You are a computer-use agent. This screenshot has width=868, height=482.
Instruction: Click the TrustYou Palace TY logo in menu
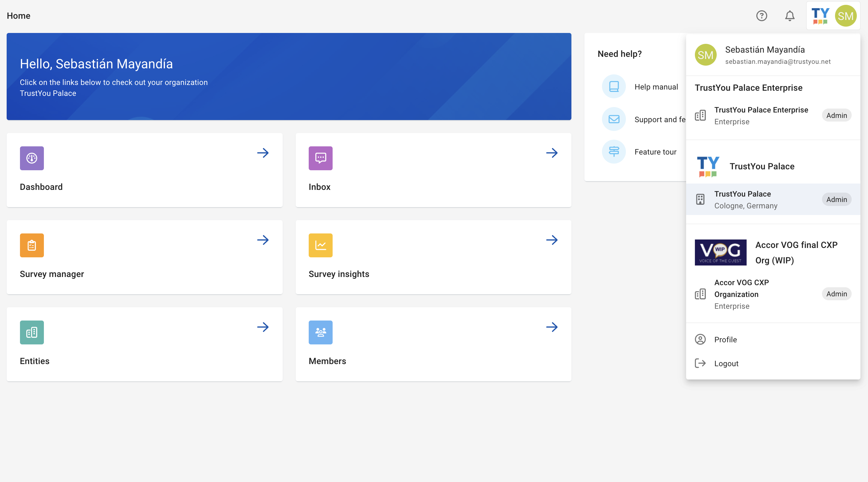(708, 166)
